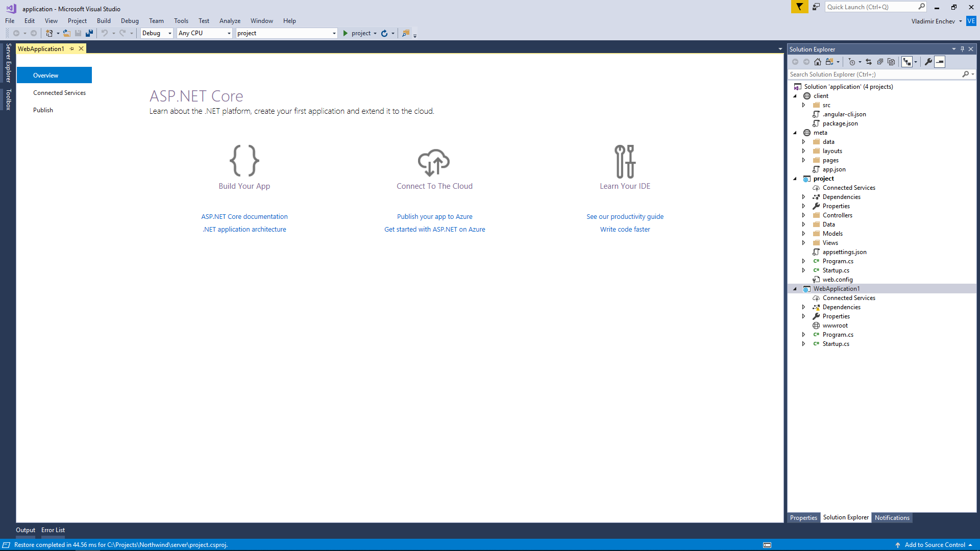Open Properties wrench icon in Solution Explorer
This screenshot has width=980, height=551.
click(x=928, y=62)
